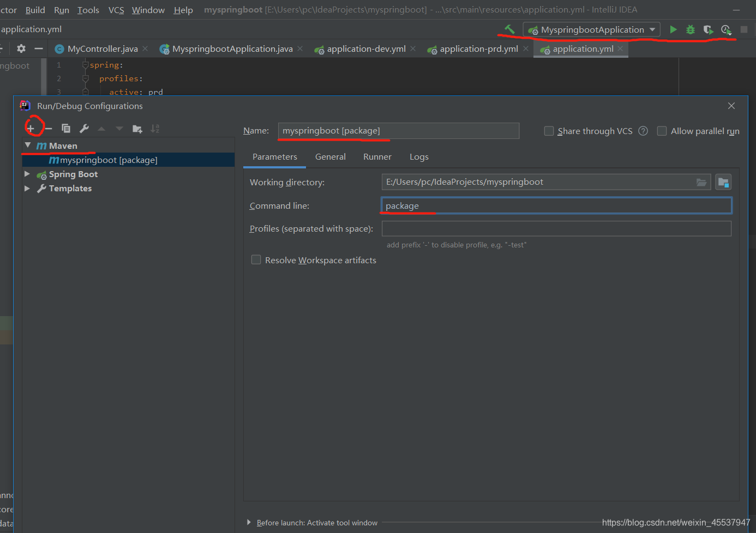Move configuration down with arrow icon
This screenshot has height=533, width=756.
tap(119, 129)
